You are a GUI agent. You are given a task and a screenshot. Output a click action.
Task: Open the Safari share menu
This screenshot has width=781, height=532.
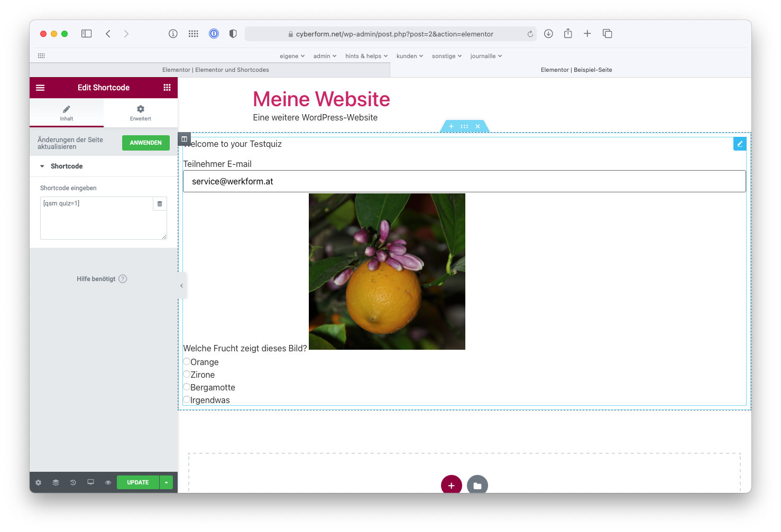[x=568, y=33]
